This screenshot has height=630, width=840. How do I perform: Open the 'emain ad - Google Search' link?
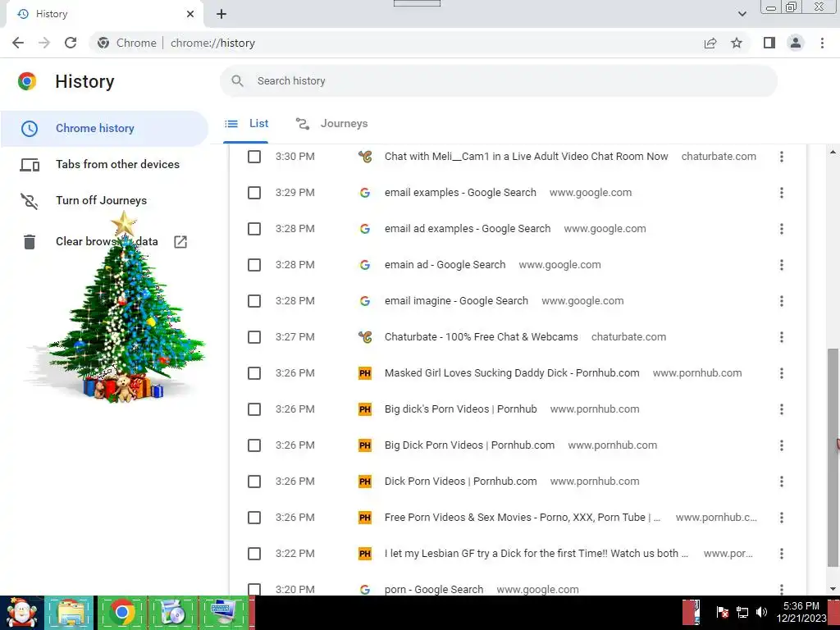click(445, 265)
